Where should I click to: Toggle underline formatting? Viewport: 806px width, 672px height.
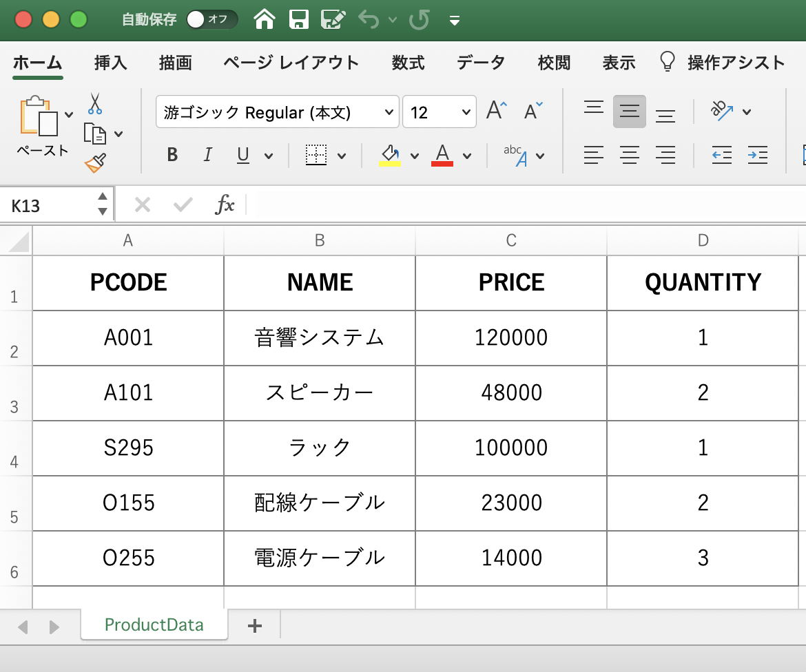coord(243,155)
